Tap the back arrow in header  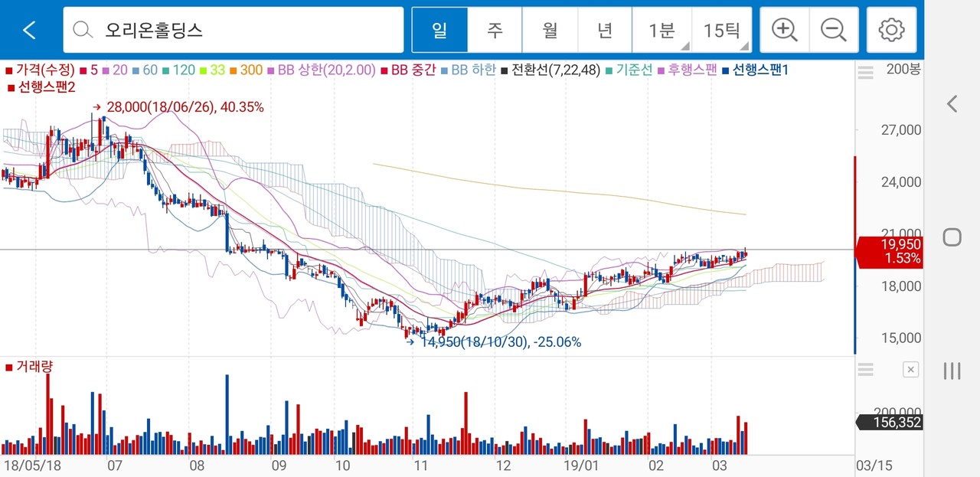[29, 30]
